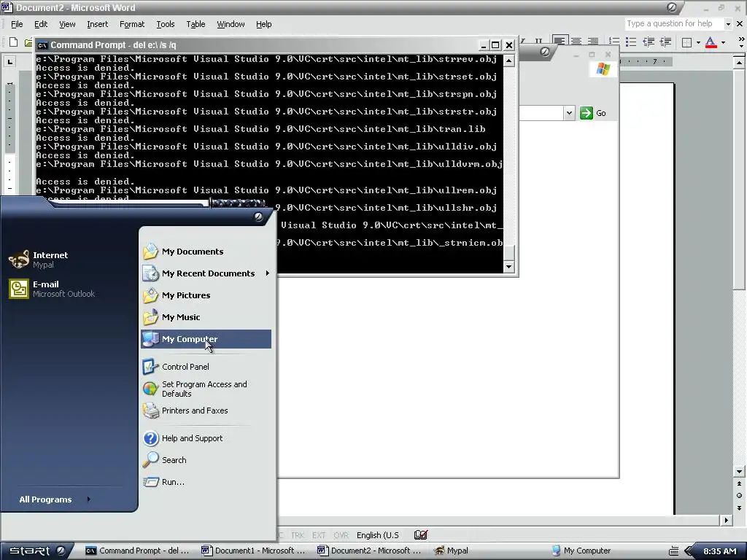This screenshot has height=560, width=747.
Task: Open the Help menu in Word
Action: point(263,24)
